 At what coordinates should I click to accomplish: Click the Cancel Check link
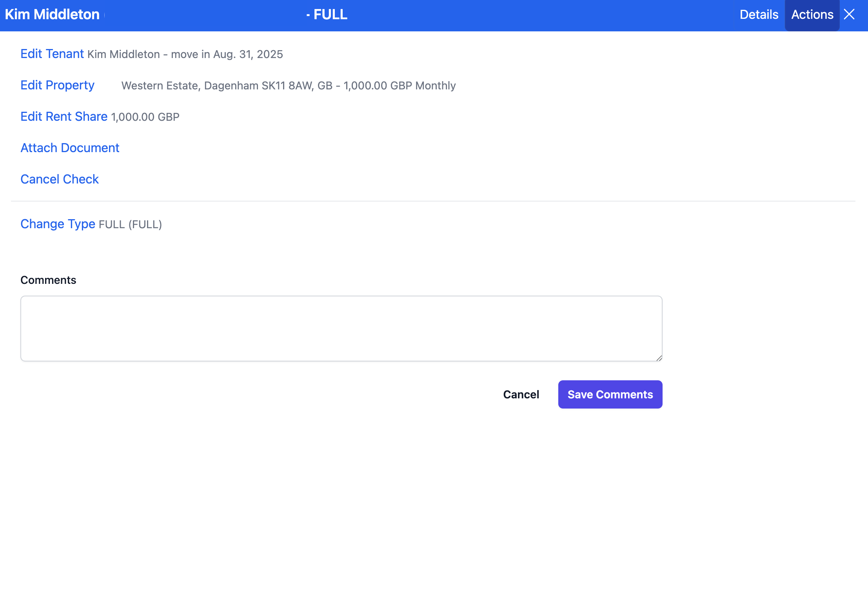point(60,179)
